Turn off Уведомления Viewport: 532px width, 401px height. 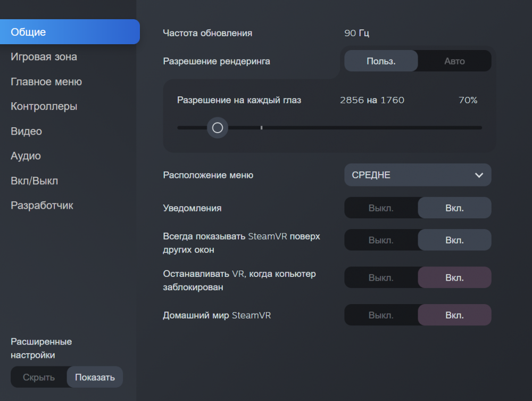pos(381,208)
